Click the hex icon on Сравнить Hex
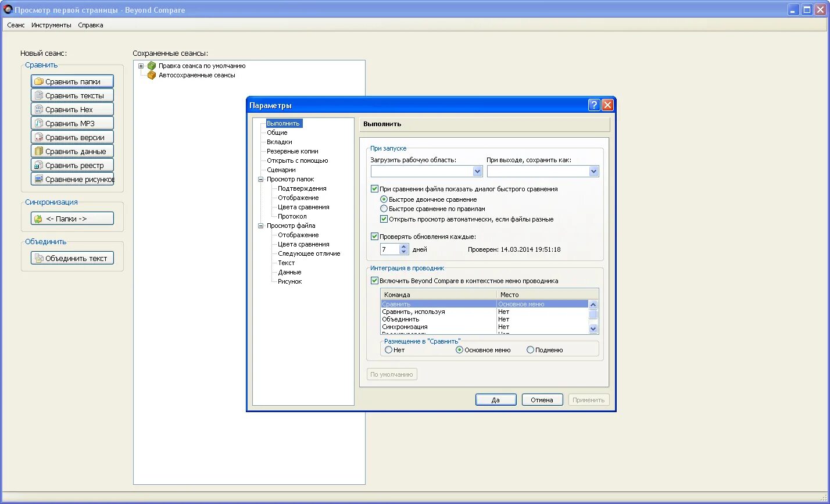The image size is (830, 504). pyautogui.click(x=39, y=109)
